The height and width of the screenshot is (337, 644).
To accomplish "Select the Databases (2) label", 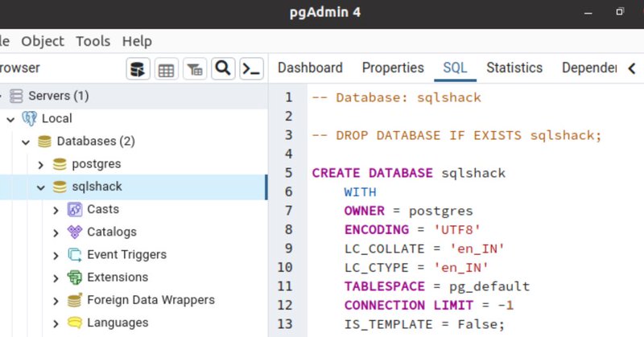I will coord(96,142).
